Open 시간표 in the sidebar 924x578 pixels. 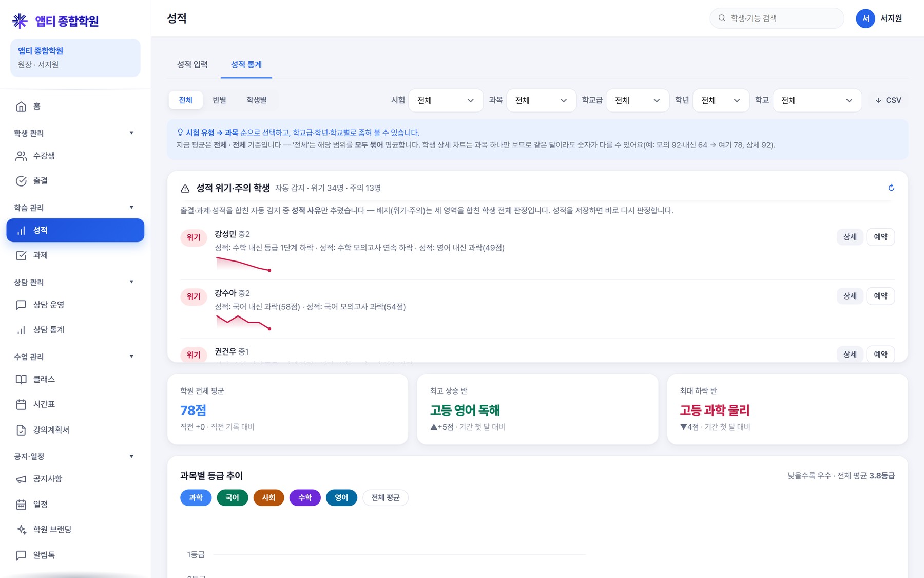[75, 404]
